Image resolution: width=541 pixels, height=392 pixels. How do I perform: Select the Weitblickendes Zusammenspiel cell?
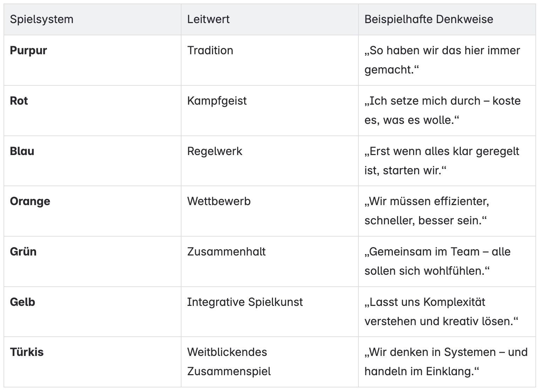tap(228, 362)
